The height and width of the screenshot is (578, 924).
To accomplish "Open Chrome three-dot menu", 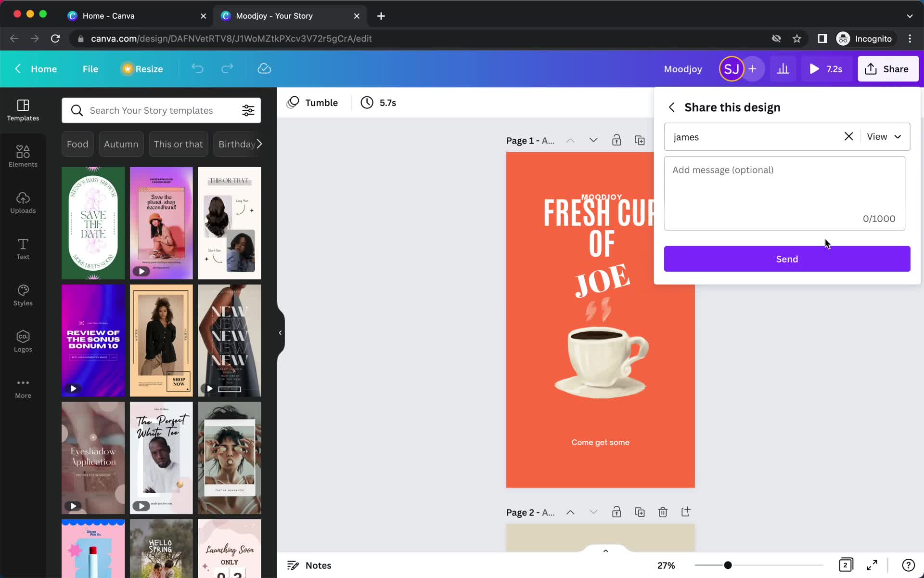I will [x=910, y=39].
